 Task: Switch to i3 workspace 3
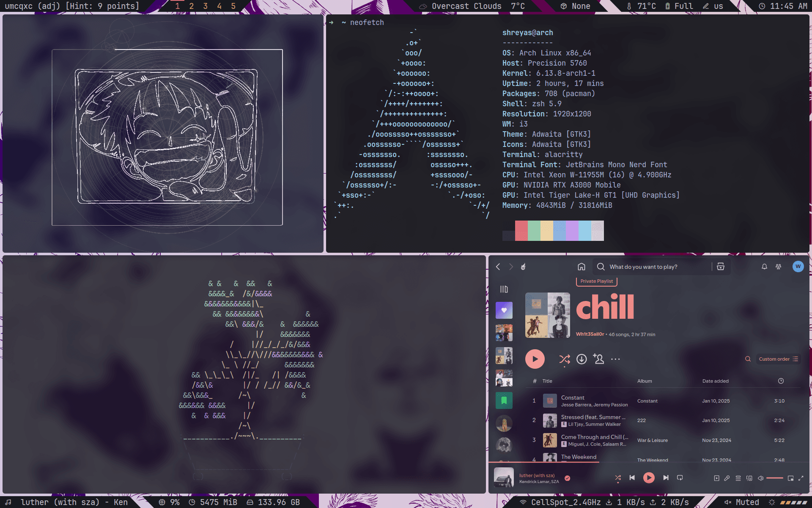[x=205, y=6]
